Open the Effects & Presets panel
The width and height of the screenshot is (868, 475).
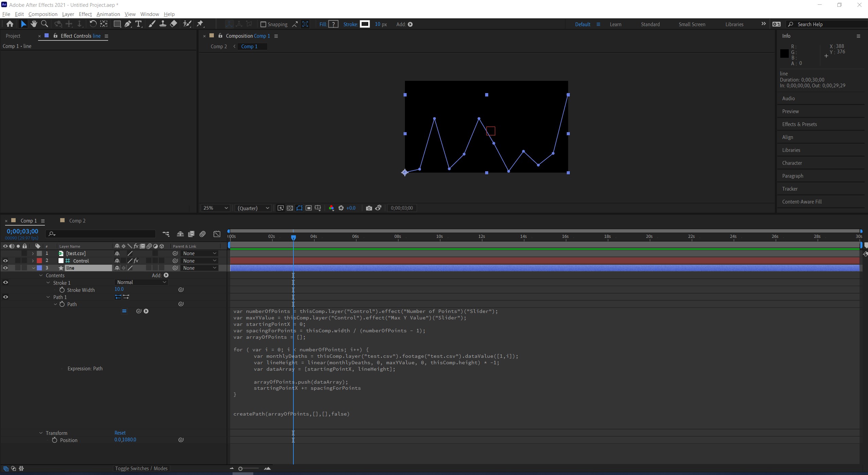coord(800,124)
